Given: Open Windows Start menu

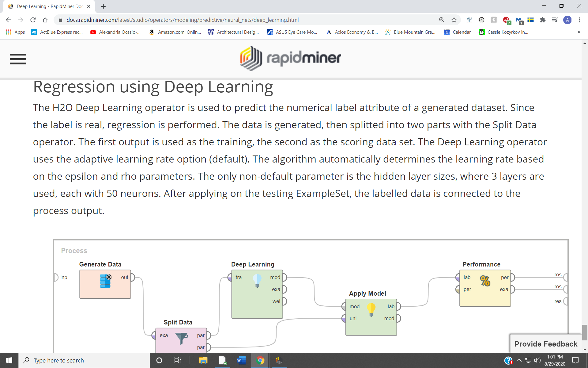Looking at the screenshot, I should pyautogui.click(x=9, y=360).
